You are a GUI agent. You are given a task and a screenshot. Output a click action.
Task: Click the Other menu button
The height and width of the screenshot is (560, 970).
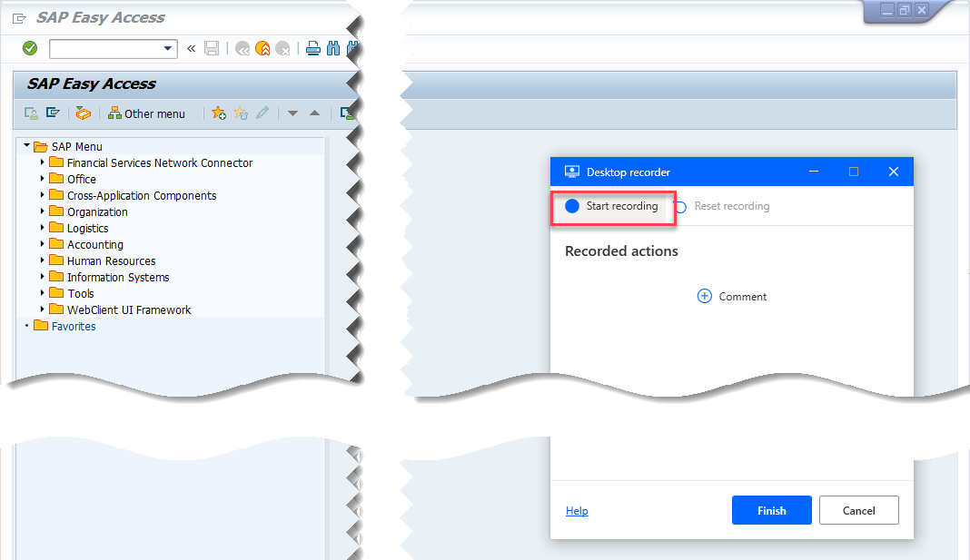point(146,113)
